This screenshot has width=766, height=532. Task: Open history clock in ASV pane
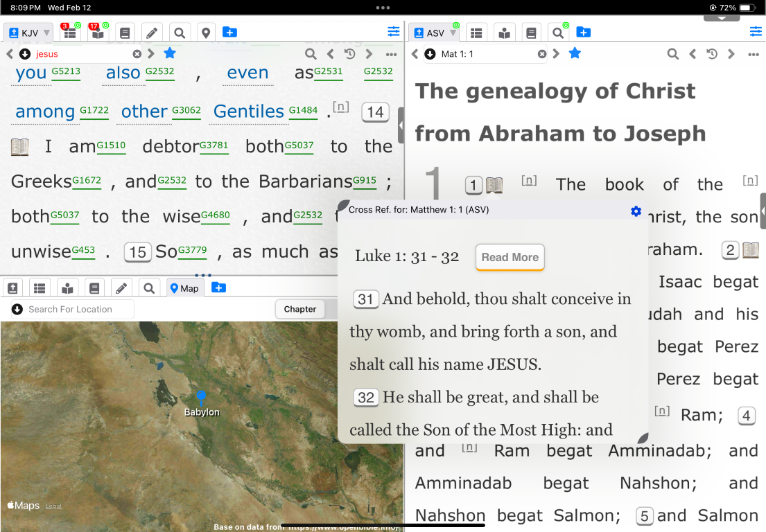click(x=711, y=54)
